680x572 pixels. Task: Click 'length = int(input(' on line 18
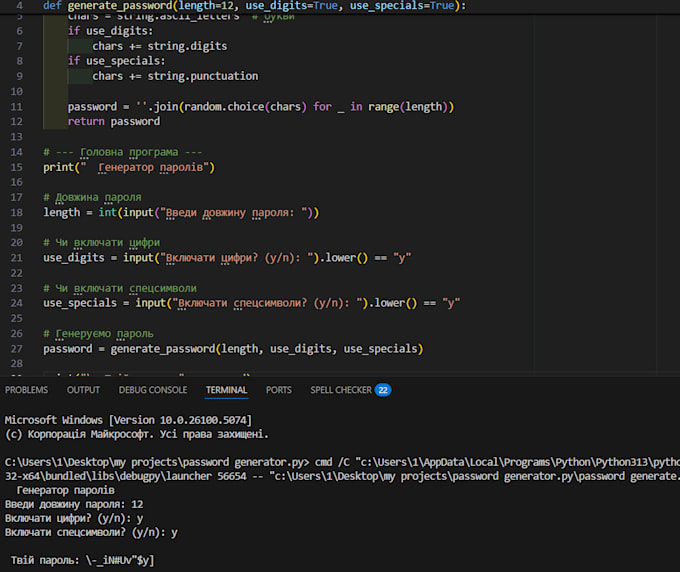pos(101,212)
